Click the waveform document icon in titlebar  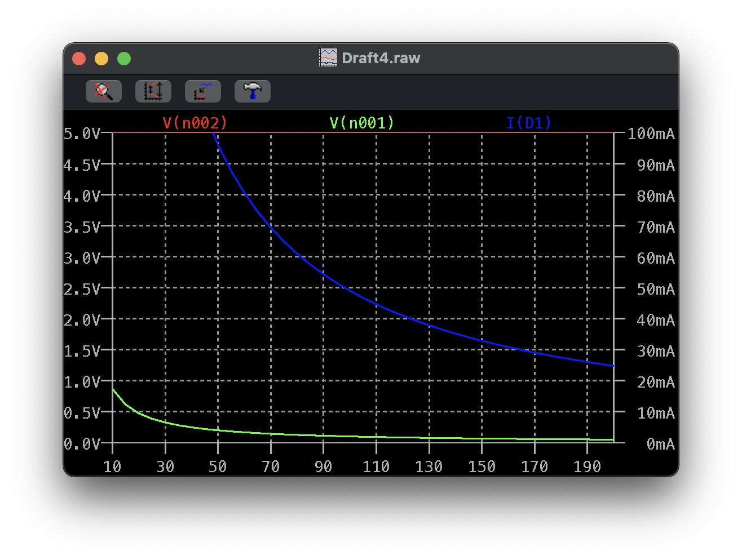pos(329,57)
